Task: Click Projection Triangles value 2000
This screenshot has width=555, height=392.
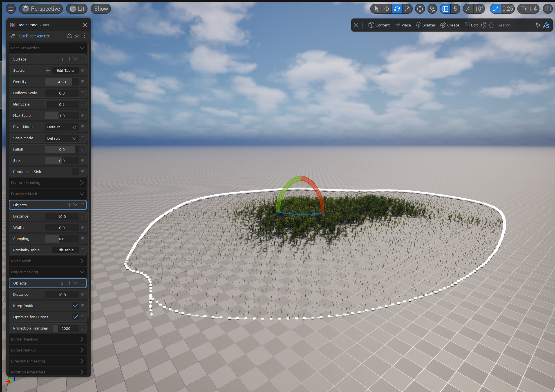Action: (66, 328)
